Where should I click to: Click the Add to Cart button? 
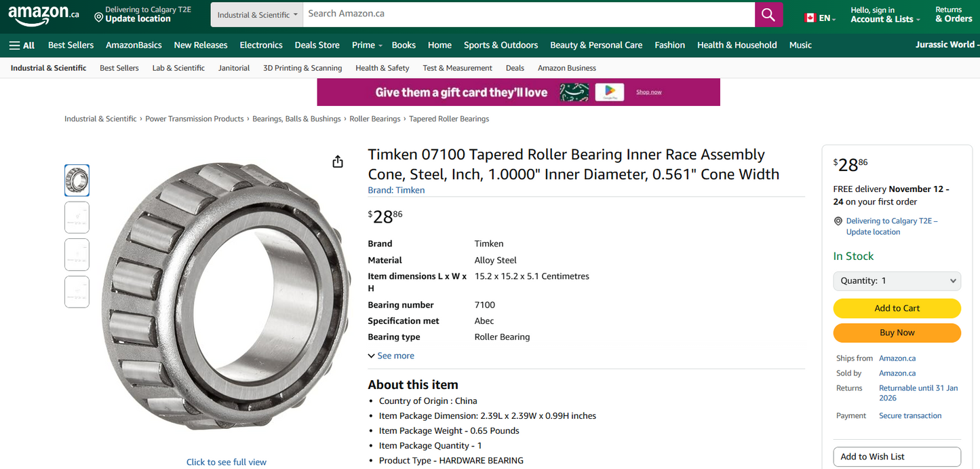coord(897,308)
